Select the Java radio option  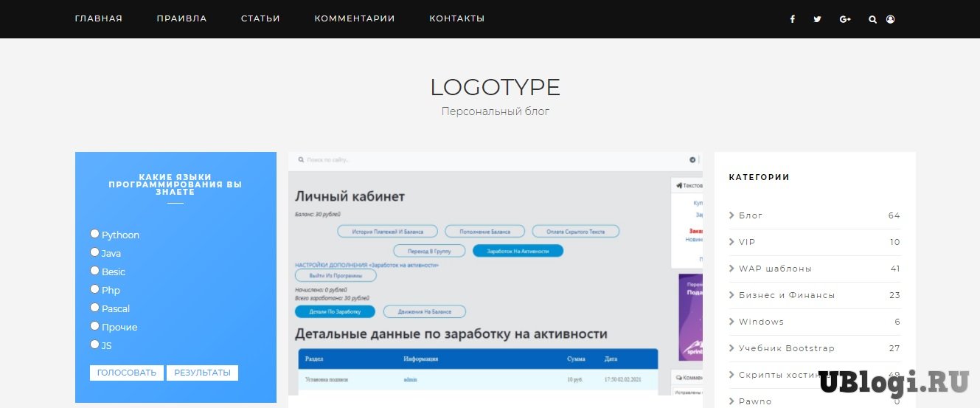click(x=94, y=252)
